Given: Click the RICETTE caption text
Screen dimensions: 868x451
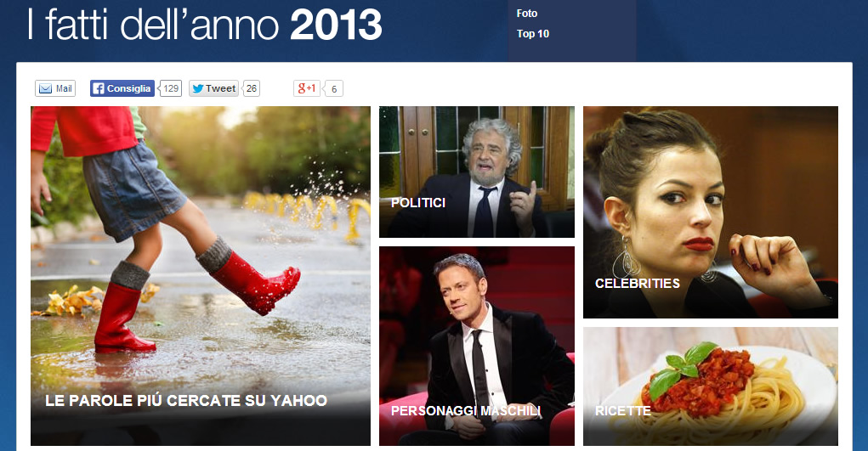Looking at the screenshot, I should 623,410.
